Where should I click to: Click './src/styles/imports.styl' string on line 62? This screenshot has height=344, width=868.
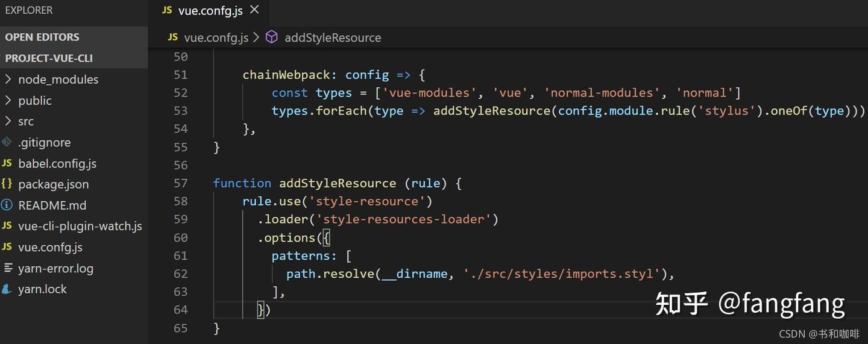(x=562, y=274)
